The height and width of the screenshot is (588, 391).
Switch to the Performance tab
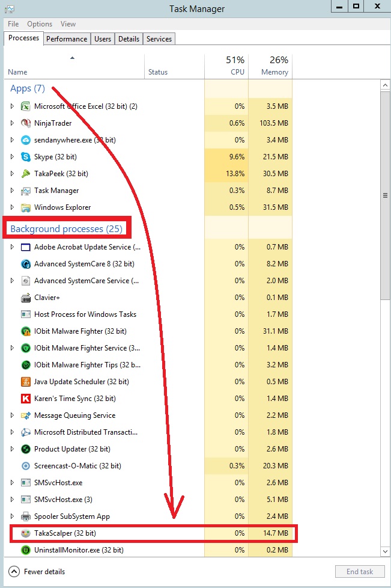pos(67,39)
